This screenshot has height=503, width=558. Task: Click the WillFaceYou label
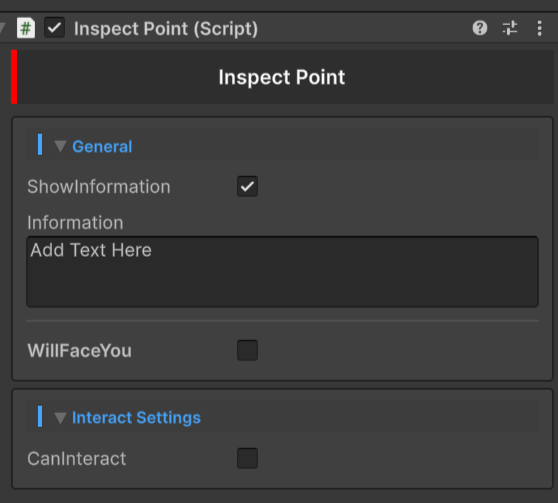pyautogui.click(x=80, y=351)
